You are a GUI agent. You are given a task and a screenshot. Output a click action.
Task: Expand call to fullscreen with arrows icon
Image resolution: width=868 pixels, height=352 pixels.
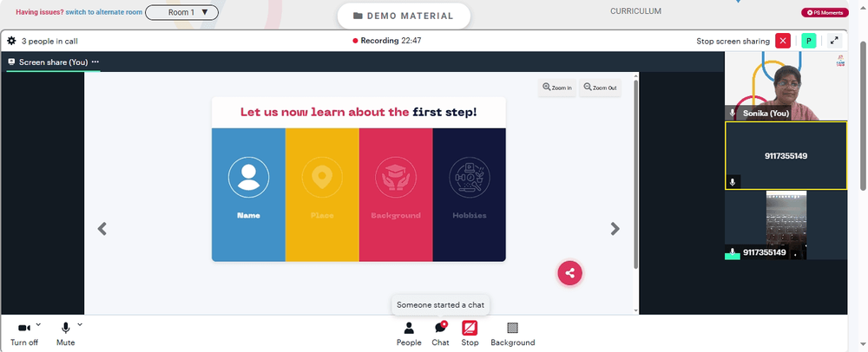tap(834, 41)
